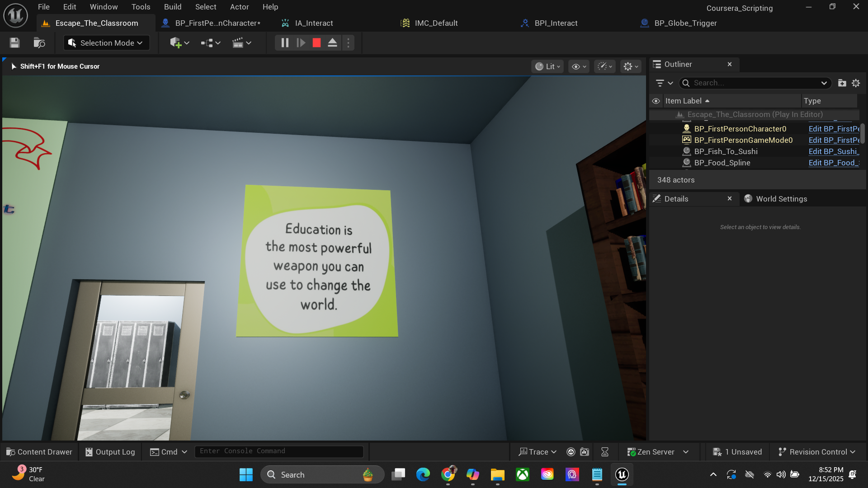Open the Content Drawer
Image resolution: width=868 pixels, height=488 pixels.
click(x=39, y=452)
